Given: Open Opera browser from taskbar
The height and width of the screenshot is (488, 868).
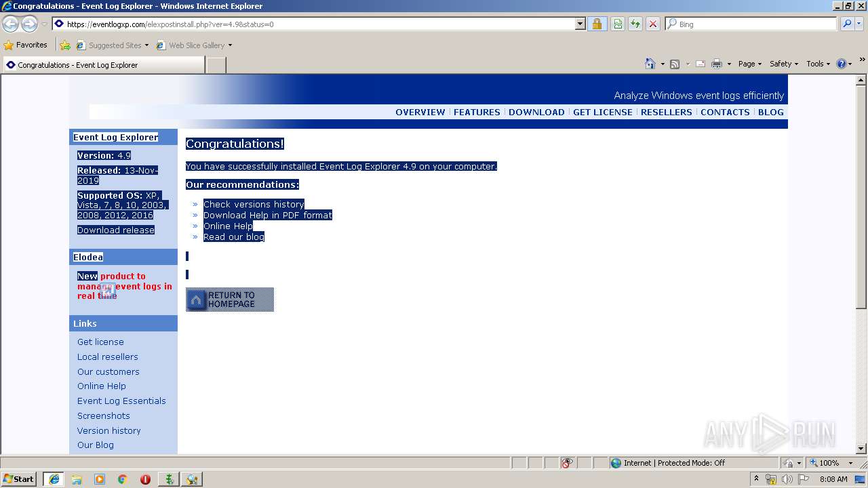Looking at the screenshot, I should point(145,479).
